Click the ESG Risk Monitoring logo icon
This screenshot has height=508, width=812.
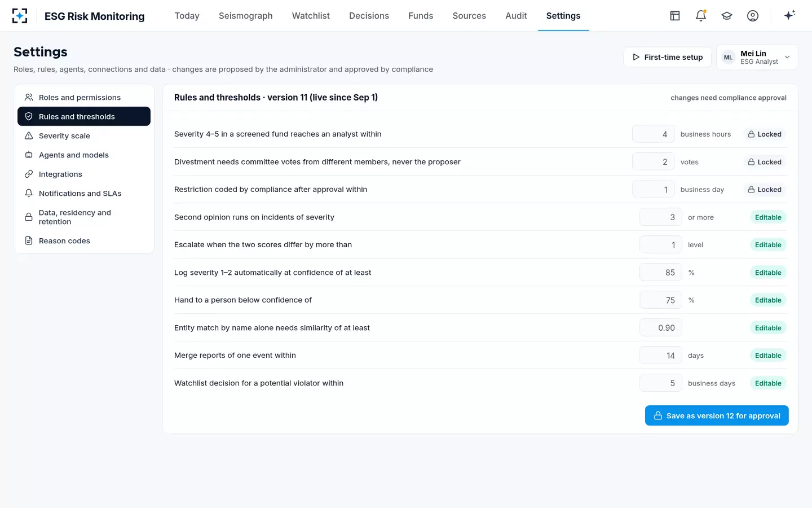tap(20, 16)
